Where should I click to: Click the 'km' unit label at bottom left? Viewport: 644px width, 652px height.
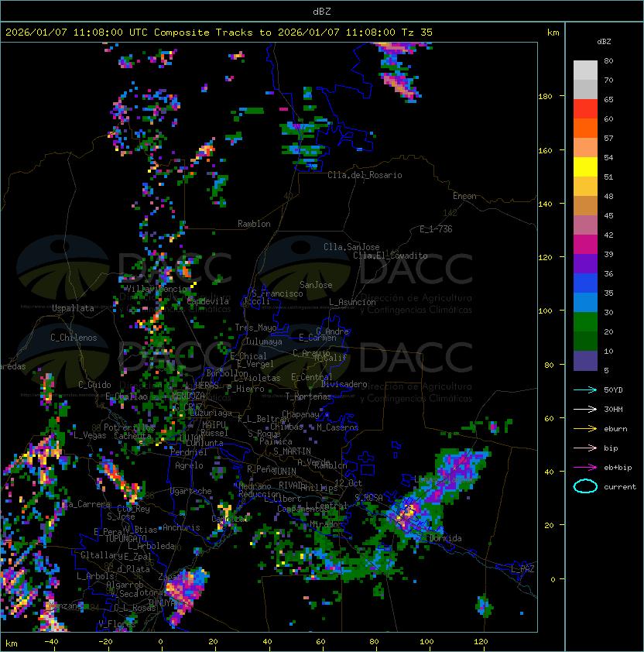(12, 643)
